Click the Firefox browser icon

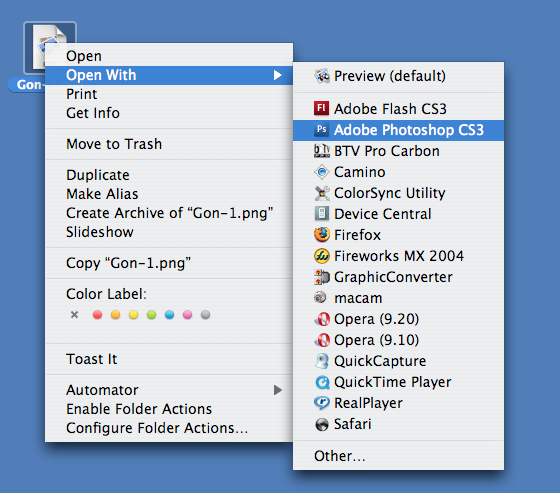coord(322,235)
